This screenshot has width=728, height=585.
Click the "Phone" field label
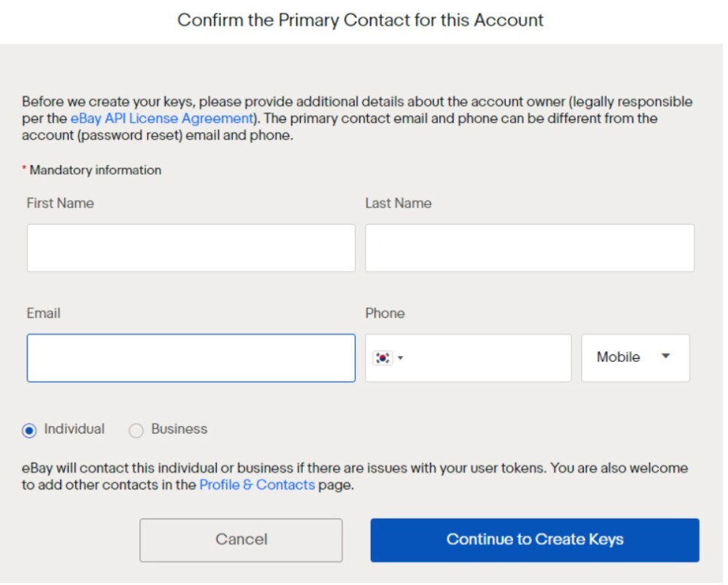(x=384, y=313)
